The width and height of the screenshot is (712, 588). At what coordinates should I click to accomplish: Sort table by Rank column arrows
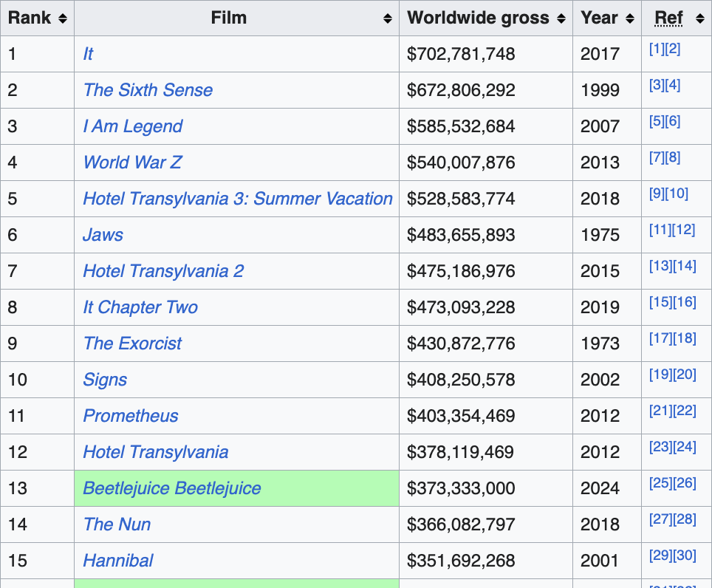63,18
